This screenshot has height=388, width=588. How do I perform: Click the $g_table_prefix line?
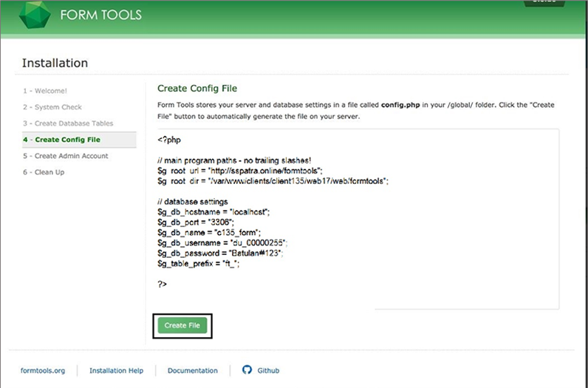[199, 264]
